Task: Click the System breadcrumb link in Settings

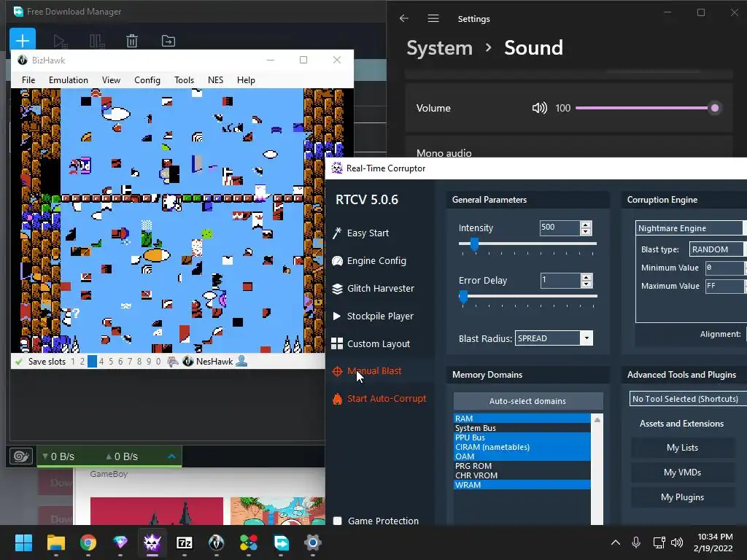Action: click(x=439, y=48)
